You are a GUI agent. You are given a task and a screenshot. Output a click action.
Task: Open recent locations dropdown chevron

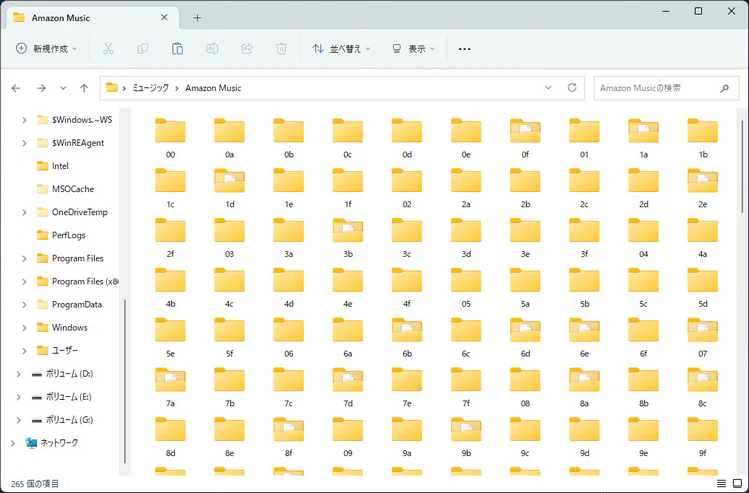point(63,88)
